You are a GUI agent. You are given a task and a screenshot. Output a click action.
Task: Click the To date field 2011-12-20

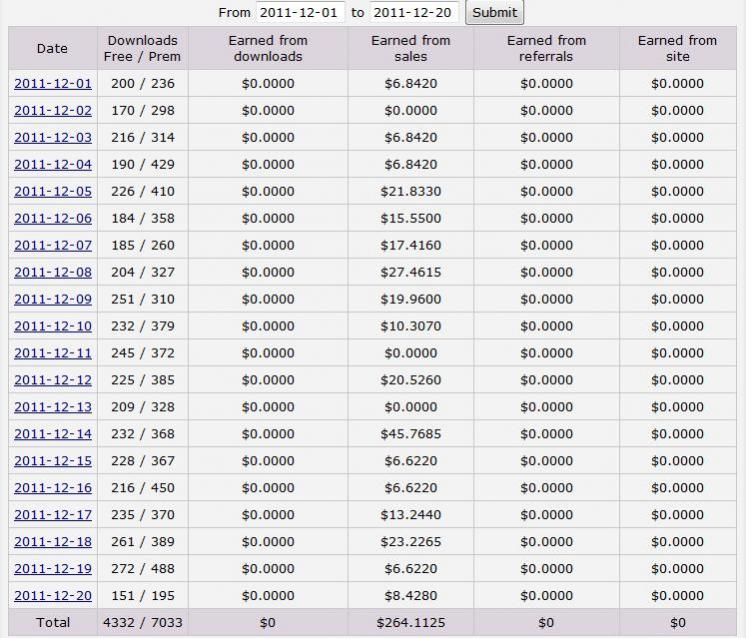click(414, 12)
